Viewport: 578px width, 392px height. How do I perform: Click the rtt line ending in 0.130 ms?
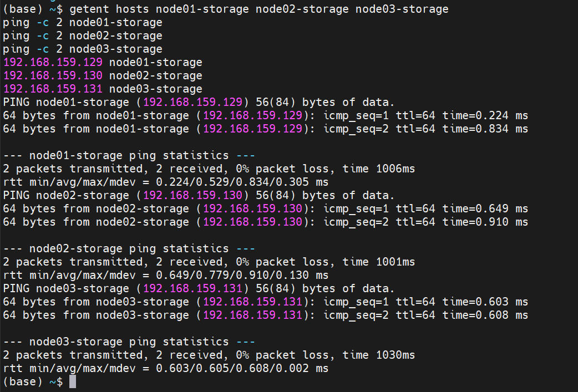[165, 275]
